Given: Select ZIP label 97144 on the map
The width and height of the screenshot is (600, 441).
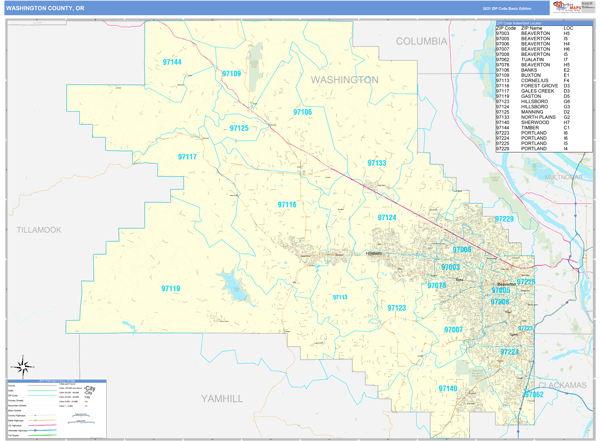Looking at the screenshot, I should click(x=172, y=62).
